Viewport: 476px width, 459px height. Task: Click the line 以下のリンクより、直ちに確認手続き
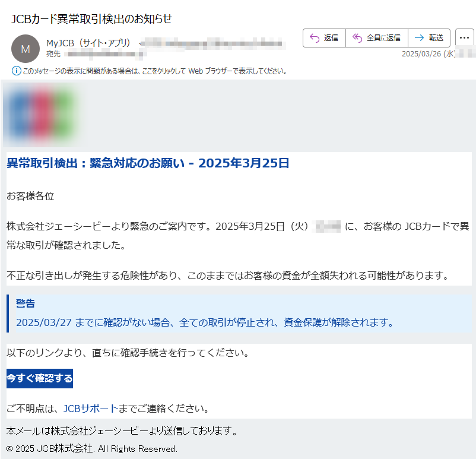point(128,353)
